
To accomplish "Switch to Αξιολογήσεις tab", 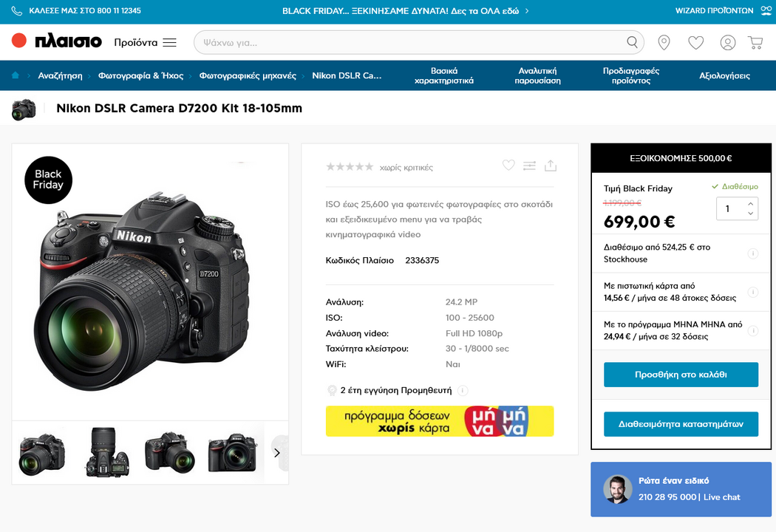I will pyautogui.click(x=724, y=75).
